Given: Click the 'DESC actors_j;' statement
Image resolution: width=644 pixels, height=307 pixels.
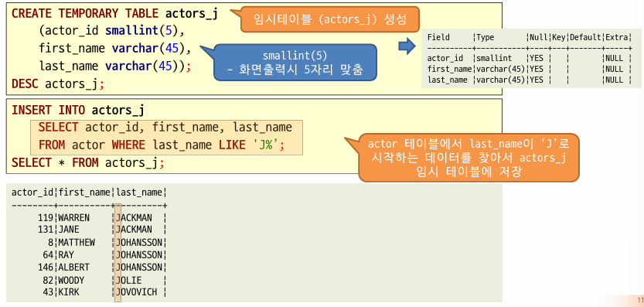Looking at the screenshot, I should (58, 84).
